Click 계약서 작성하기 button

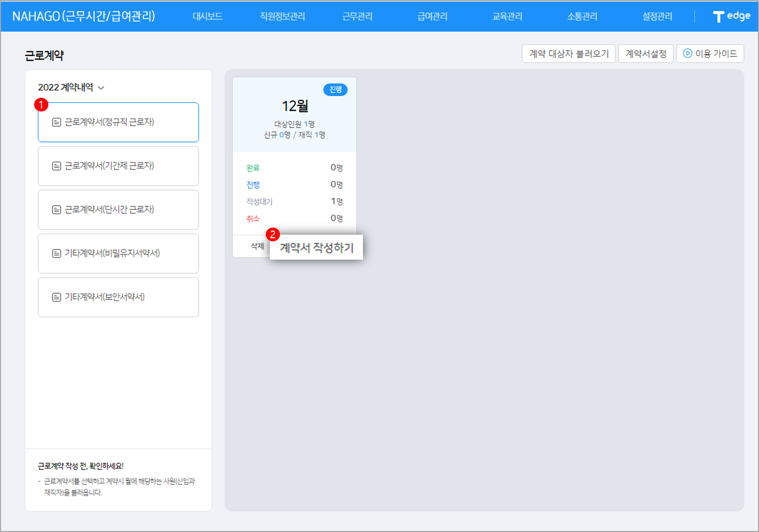(x=316, y=247)
